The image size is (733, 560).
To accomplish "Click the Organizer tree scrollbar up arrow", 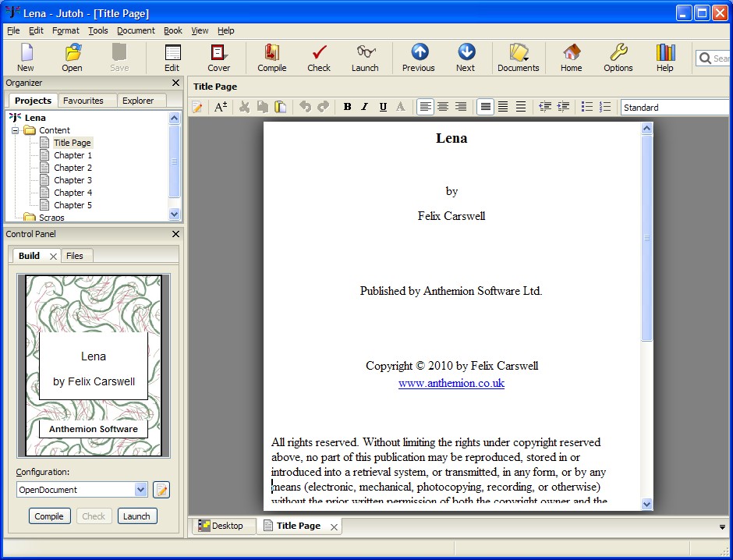I will pyautogui.click(x=175, y=118).
